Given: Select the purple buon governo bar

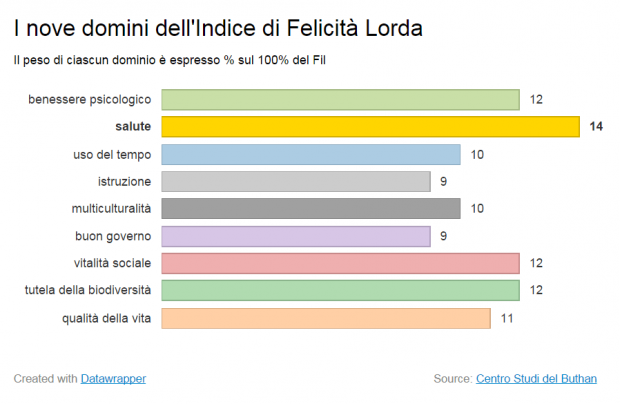Looking at the screenshot, I should (296, 236).
